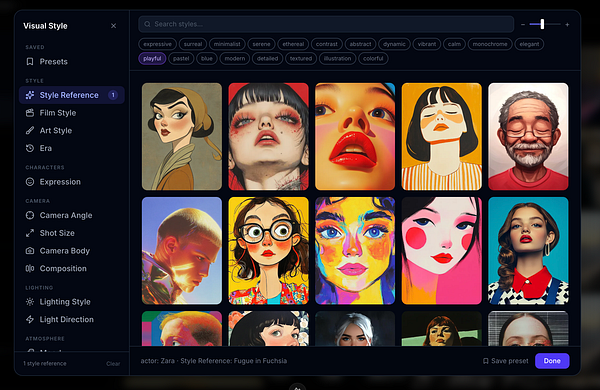Toggle the vibrant filter tag
This screenshot has height=390, width=600.
pos(427,44)
